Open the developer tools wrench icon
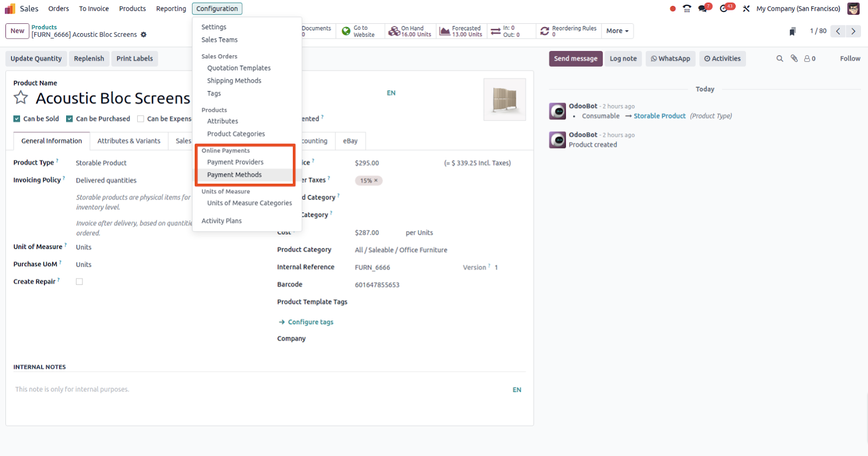The image size is (868, 456). pyautogui.click(x=746, y=9)
